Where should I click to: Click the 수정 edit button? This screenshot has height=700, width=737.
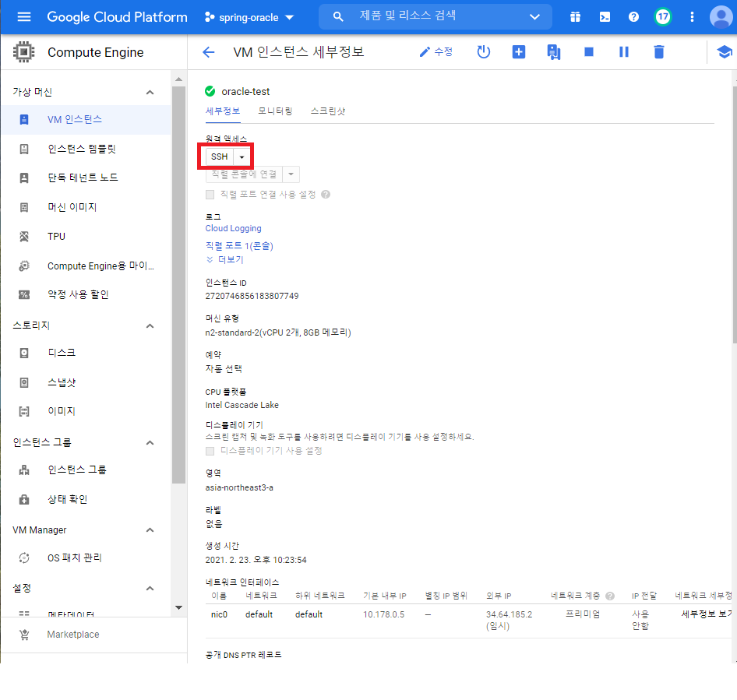point(436,51)
